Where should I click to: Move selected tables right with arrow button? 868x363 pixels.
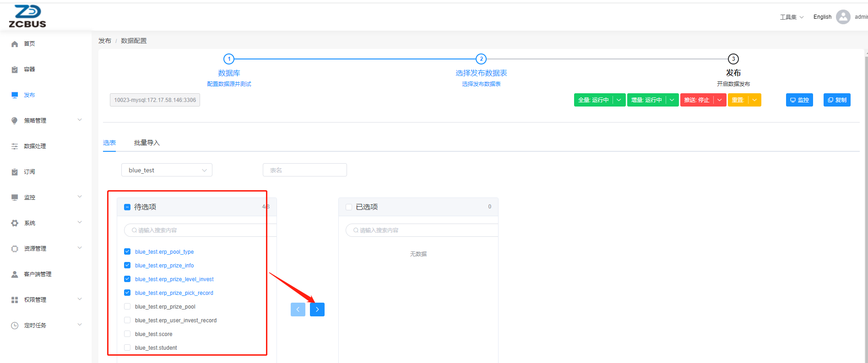(x=317, y=310)
